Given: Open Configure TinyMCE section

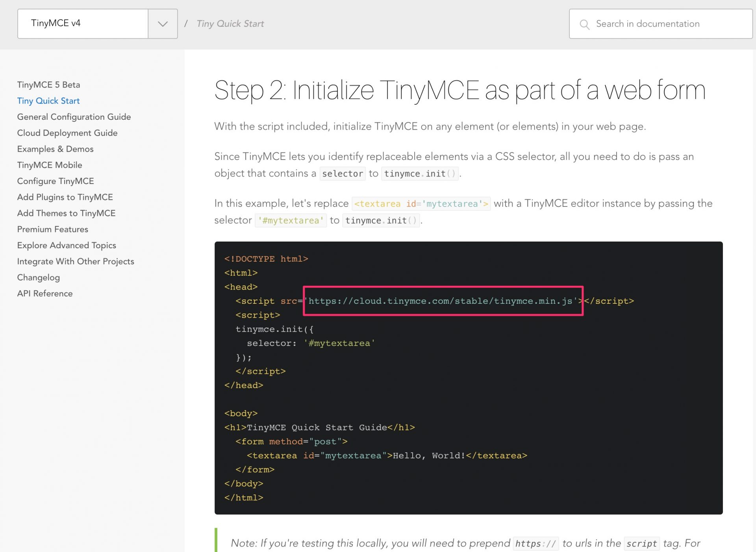Looking at the screenshot, I should tap(56, 181).
